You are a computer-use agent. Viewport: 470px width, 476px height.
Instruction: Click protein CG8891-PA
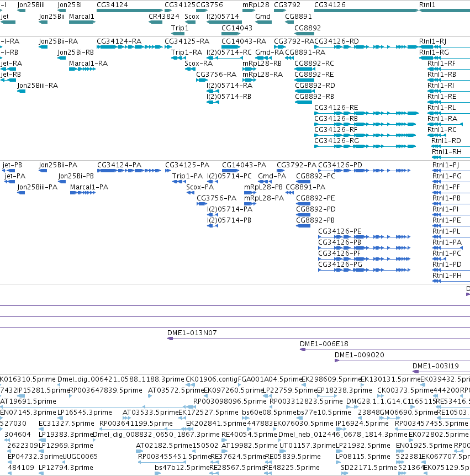pyautogui.click(x=305, y=187)
